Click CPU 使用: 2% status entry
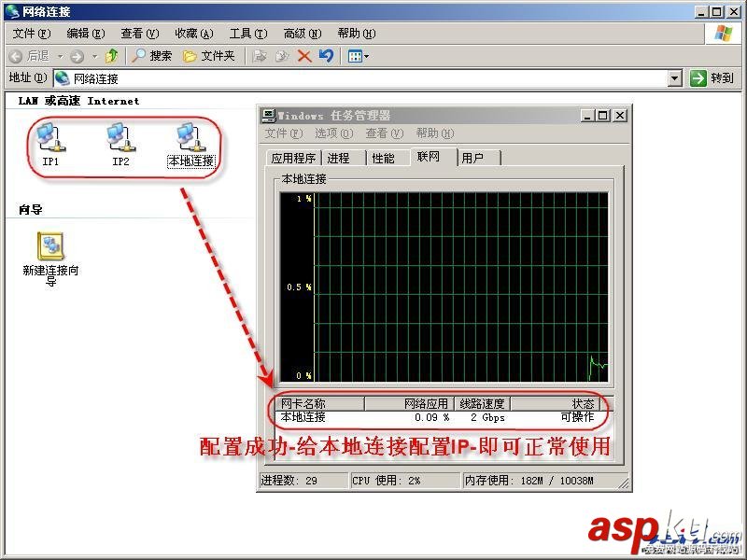This screenshot has width=747, height=560. click(x=405, y=481)
